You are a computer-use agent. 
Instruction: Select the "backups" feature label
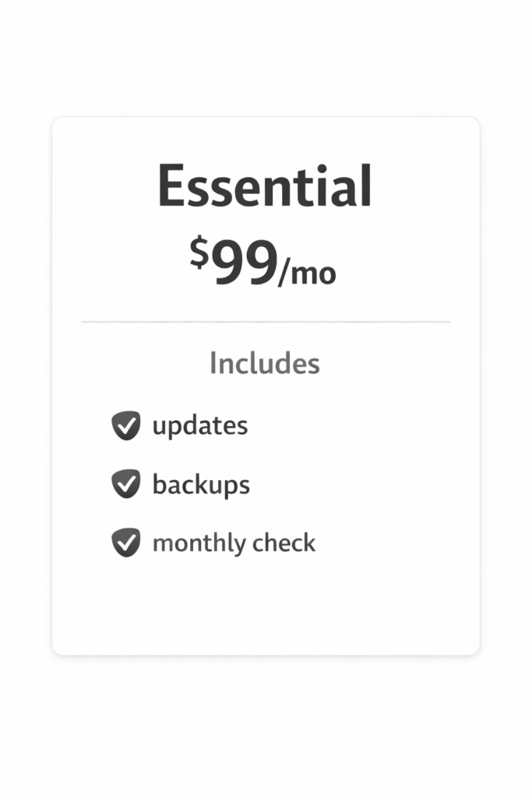pyautogui.click(x=201, y=485)
